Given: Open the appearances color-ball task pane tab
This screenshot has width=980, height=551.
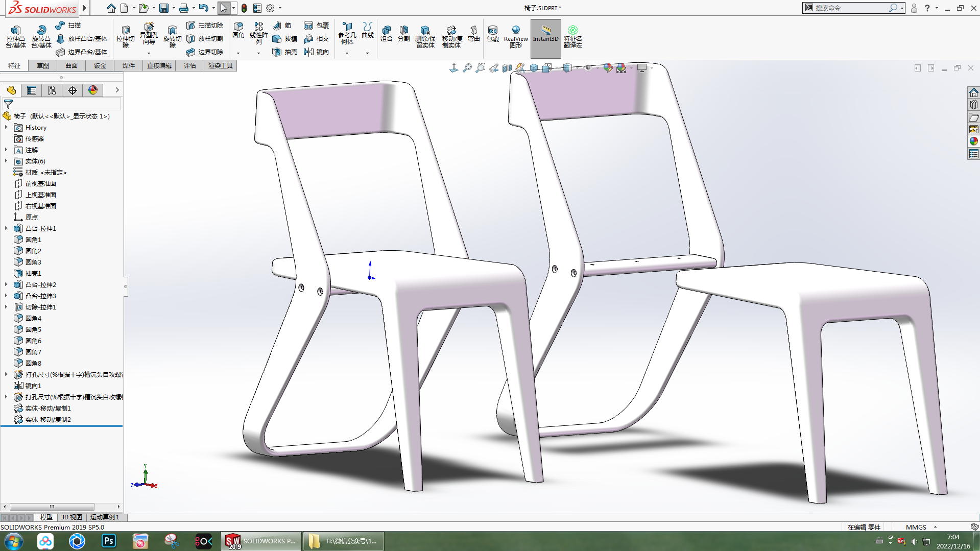Looking at the screenshot, I should point(974,141).
